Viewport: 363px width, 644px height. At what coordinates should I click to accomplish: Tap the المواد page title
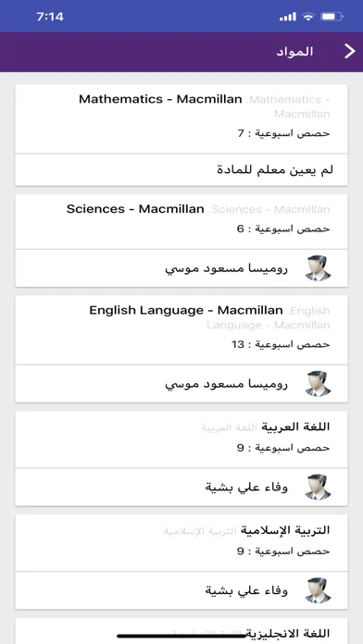click(294, 52)
